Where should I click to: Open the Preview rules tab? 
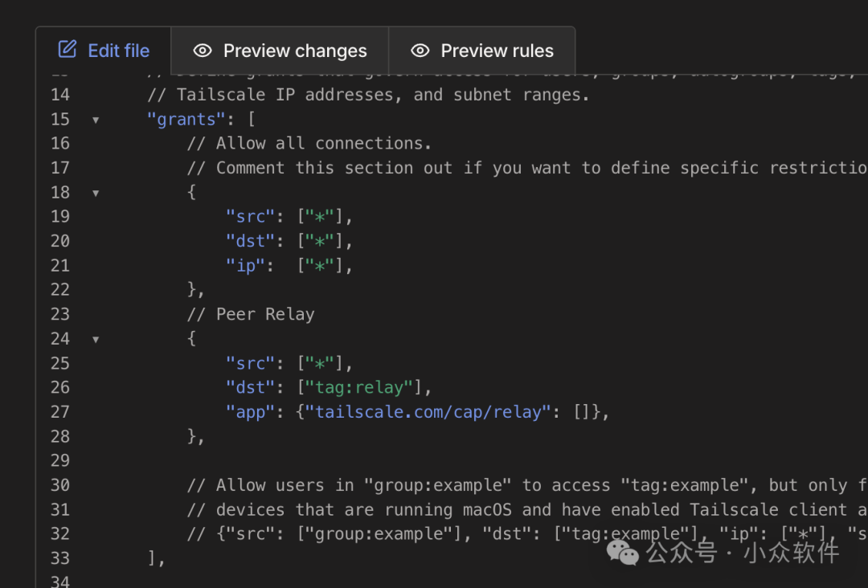point(482,51)
